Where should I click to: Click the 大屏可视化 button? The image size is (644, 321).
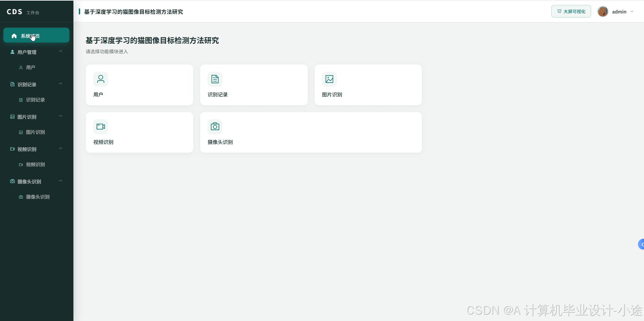coord(571,11)
